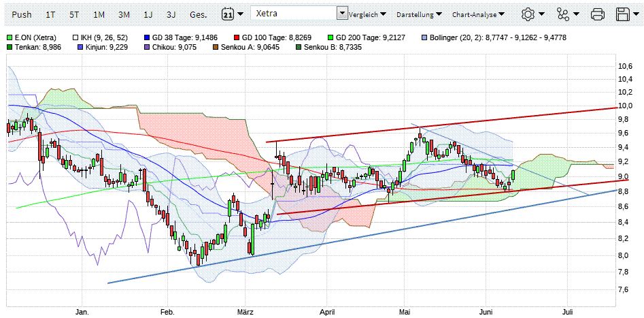This screenshot has width=644, height=318.
Task: Select the 5T time range
Action: (x=74, y=14)
